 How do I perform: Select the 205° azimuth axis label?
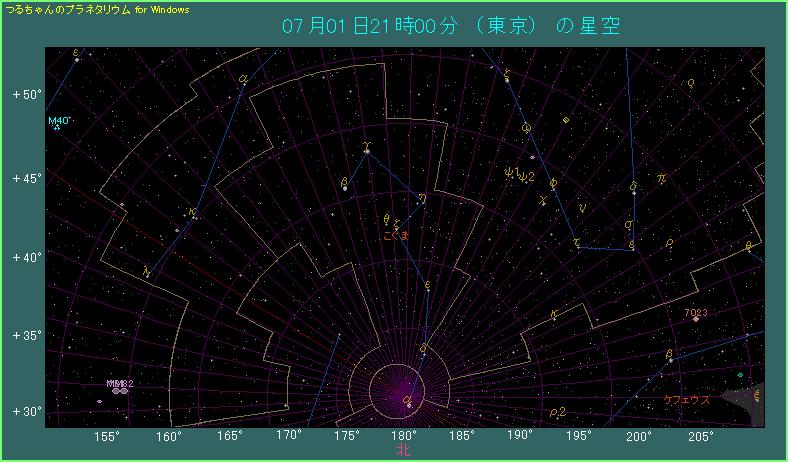coord(699,436)
